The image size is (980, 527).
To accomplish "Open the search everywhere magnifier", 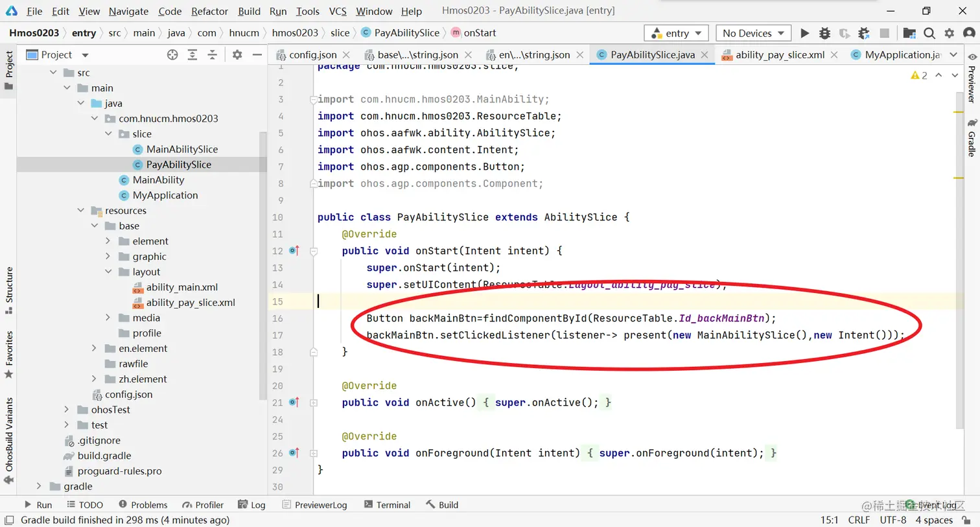I will click(x=929, y=33).
